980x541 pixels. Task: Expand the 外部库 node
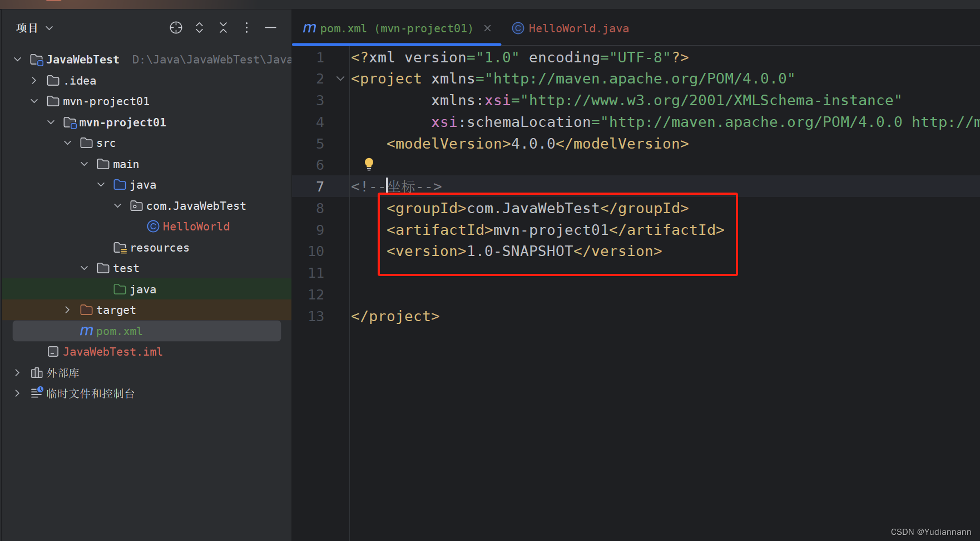pyautogui.click(x=17, y=372)
